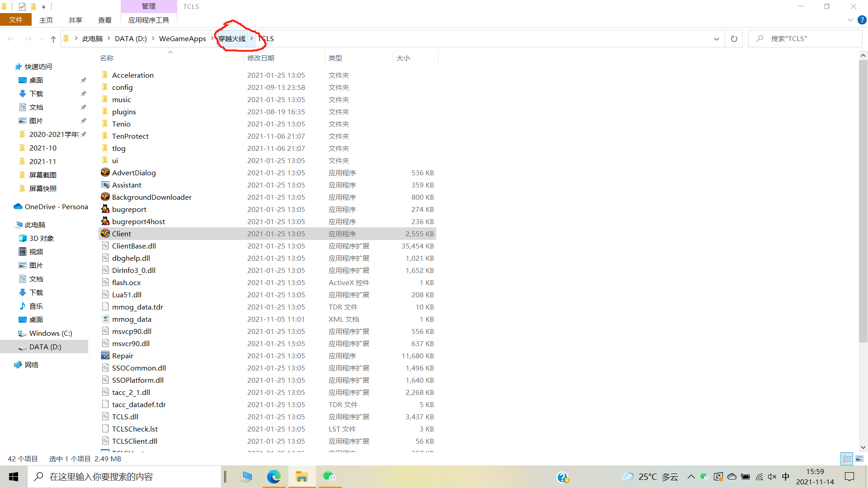Click the WeGameApps breadcrumb segment
Image resolution: width=868 pixels, height=488 pixels.
(x=182, y=39)
